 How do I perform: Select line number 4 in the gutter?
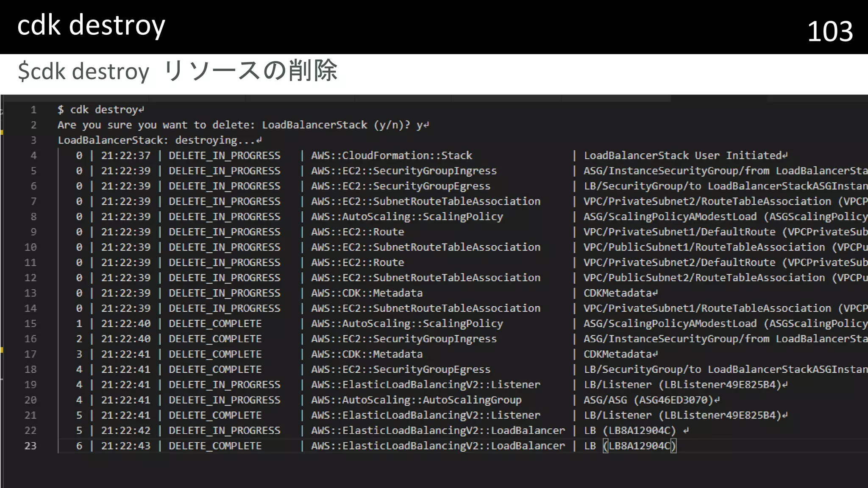click(x=33, y=155)
